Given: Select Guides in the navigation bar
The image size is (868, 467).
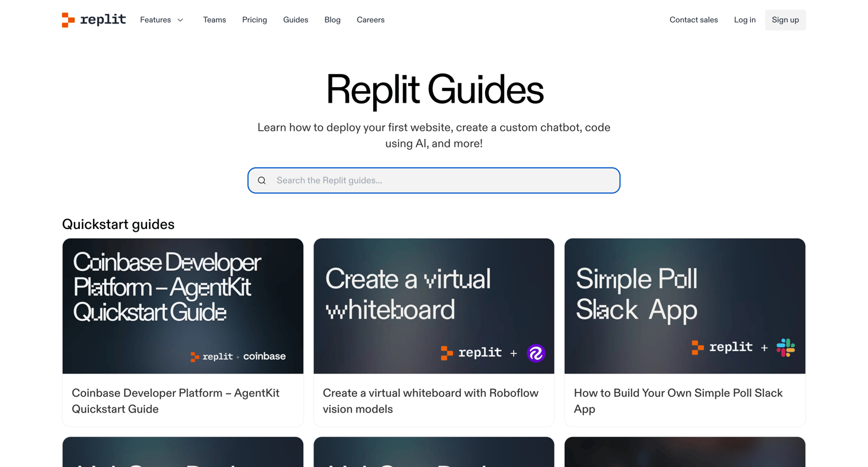Looking at the screenshot, I should pos(296,20).
